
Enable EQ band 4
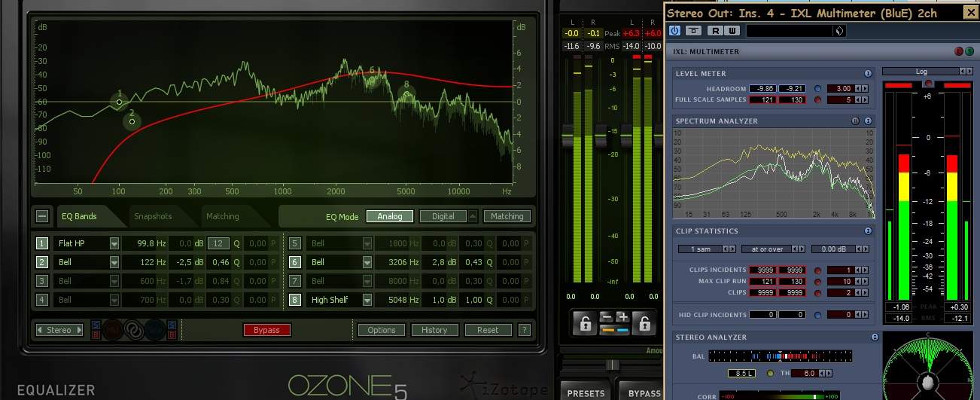coord(42,300)
